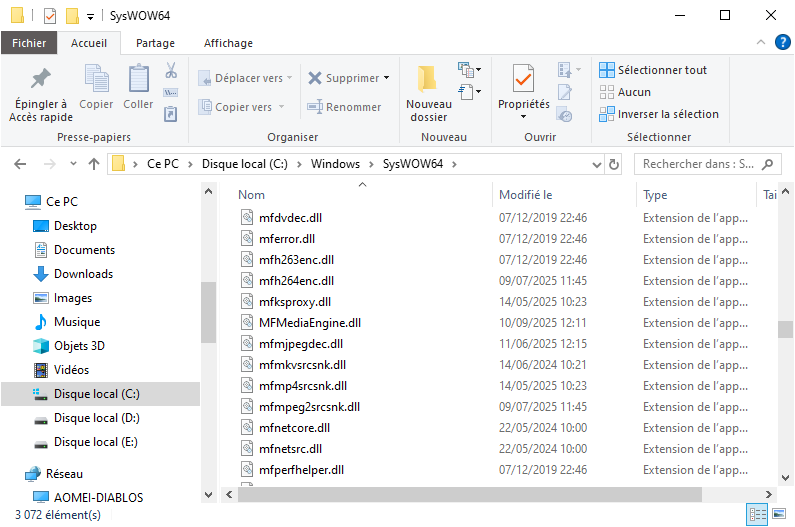The image size is (795, 527).
Task: Switch to the large icons view in status bar
Action: pos(778,514)
